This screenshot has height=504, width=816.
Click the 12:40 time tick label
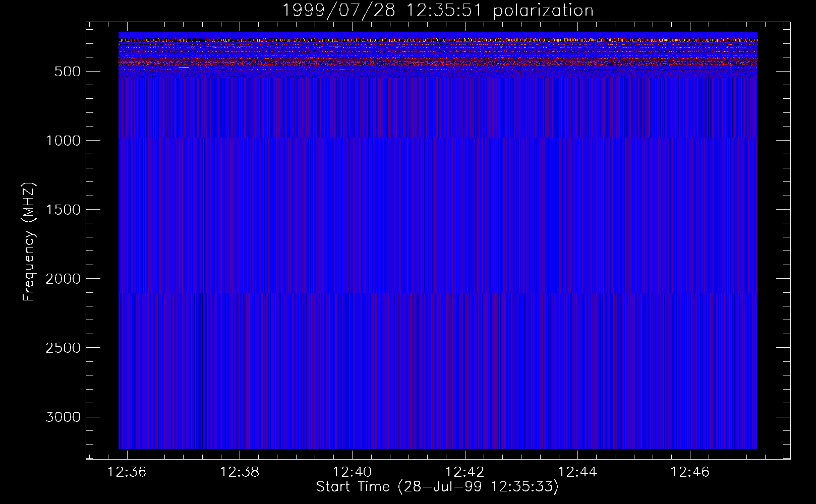(x=352, y=472)
